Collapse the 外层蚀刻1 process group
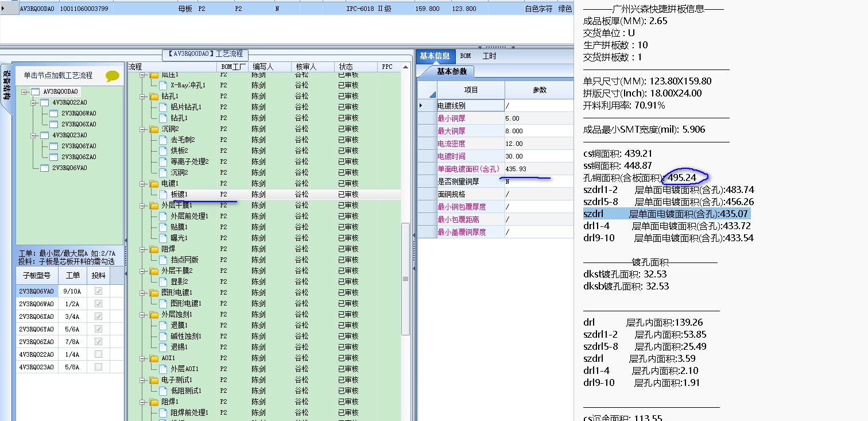This screenshot has height=421, width=868. (142, 315)
